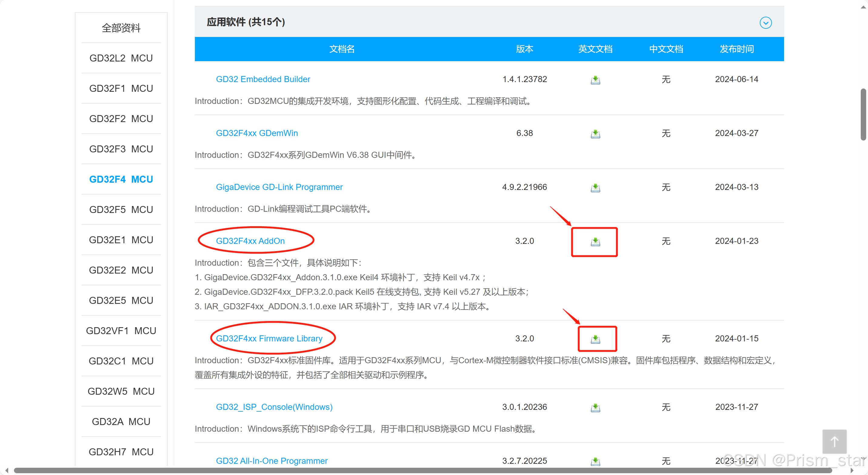Download GD32_ISP_Console(Windows) file
The image size is (868, 475).
pos(596,408)
